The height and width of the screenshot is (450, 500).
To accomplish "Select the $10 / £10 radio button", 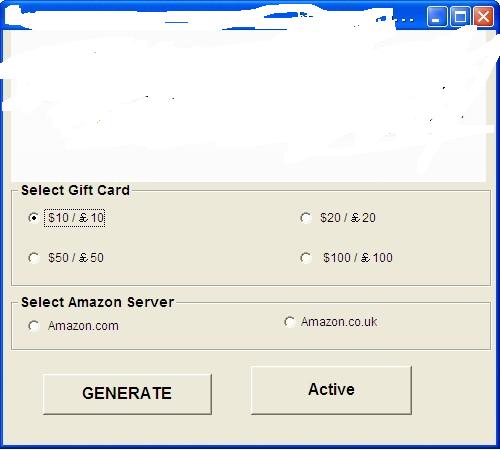I will coord(34,218).
